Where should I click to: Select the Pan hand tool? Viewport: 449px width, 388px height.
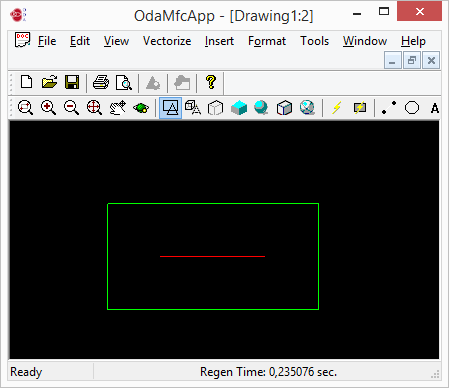118,108
